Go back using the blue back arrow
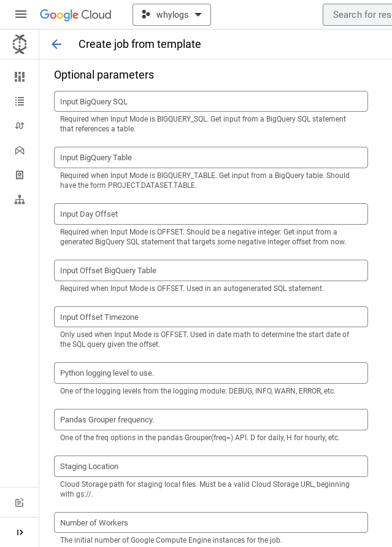Viewport: 392px width, 547px height. coord(56,44)
